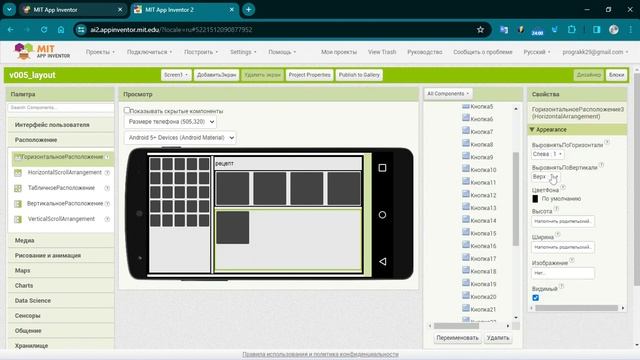Click the Удалить component button
Image resolution: width=640 pixels, height=360 pixels.
(x=498, y=338)
